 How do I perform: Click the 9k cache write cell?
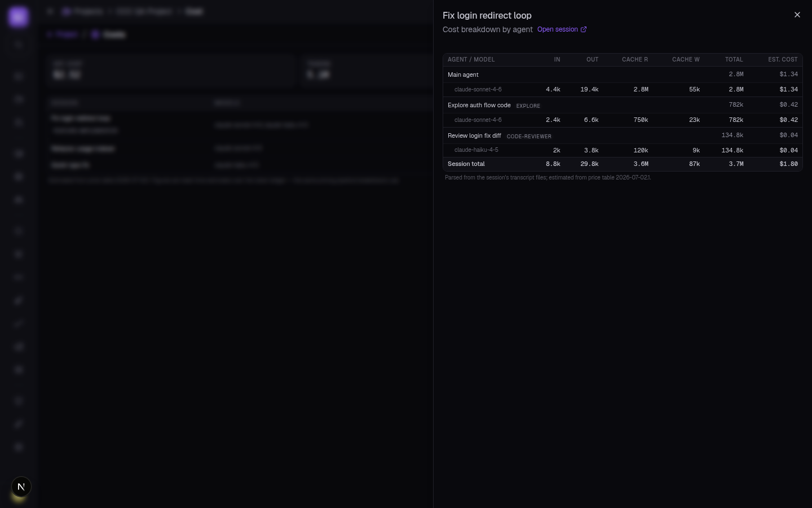point(696,150)
